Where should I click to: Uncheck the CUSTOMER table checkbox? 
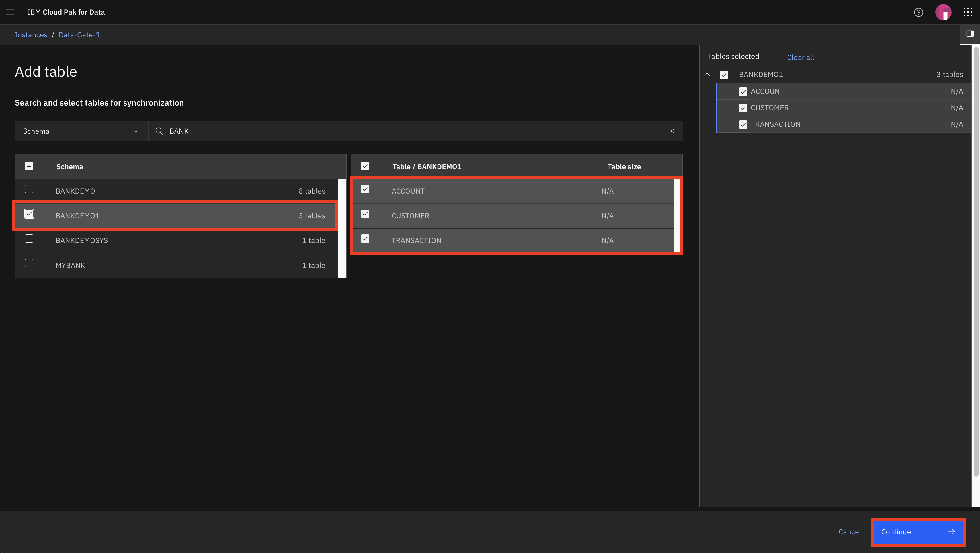point(365,214)
